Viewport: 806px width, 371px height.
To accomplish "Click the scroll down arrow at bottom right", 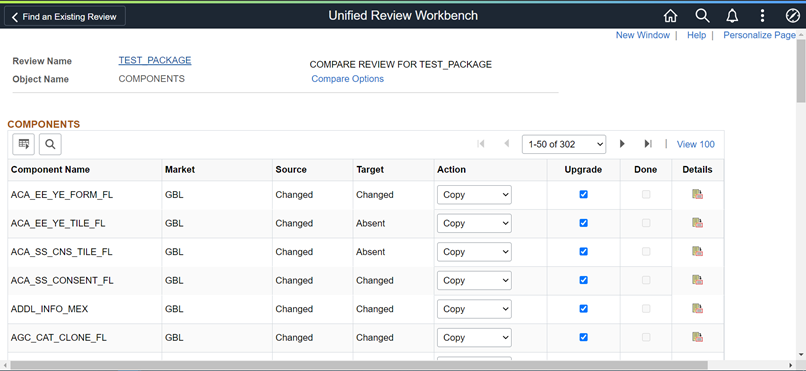I will point(801,354).
